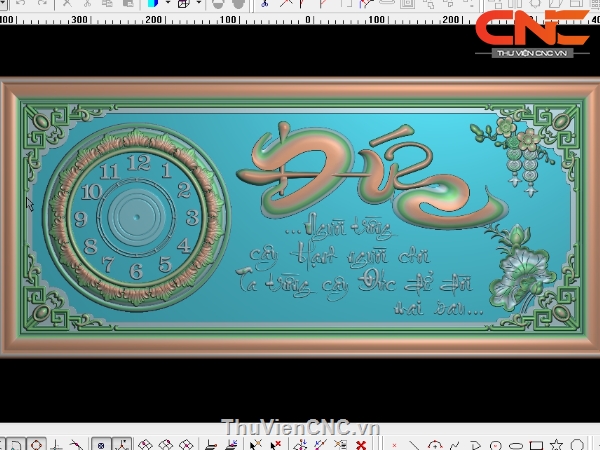Click the blue color swatch in toolbar
This screenshot has width=600, height=450.
coord(153,4)
